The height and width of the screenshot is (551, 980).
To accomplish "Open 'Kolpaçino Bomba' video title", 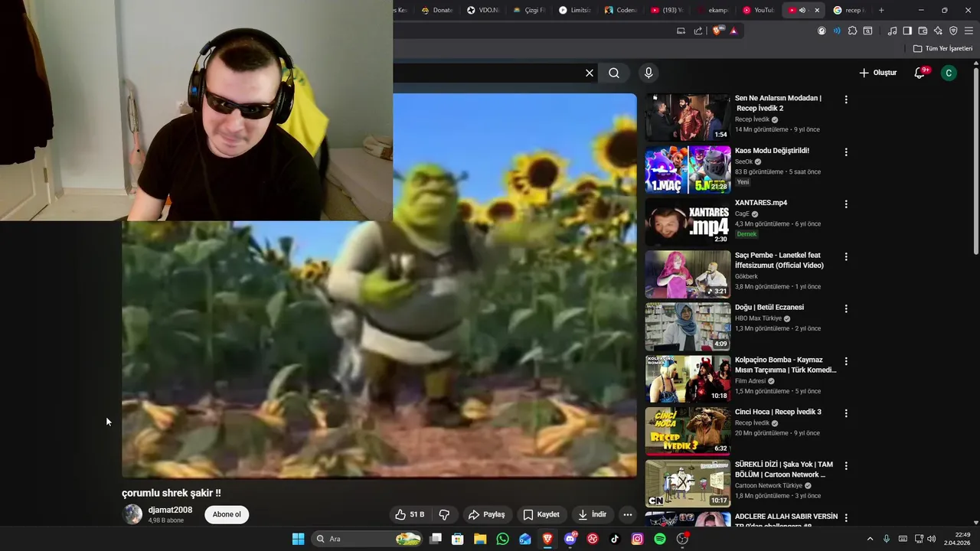I will [x=786, y=365].
